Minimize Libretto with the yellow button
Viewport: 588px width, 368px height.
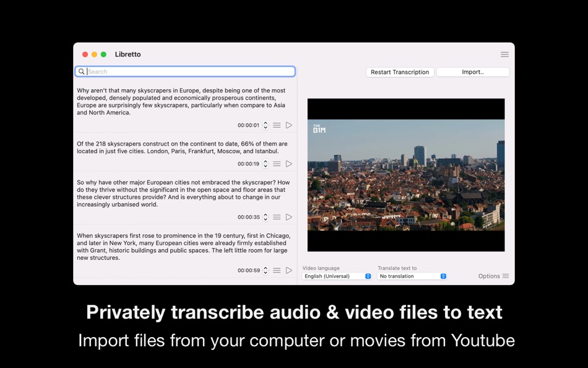point(95,55)
